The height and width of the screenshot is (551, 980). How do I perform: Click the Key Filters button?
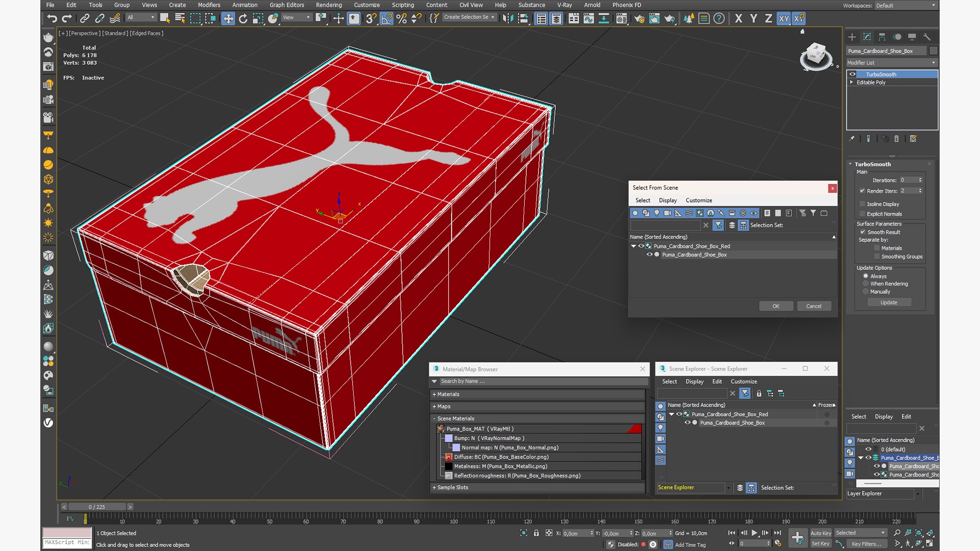click(x=866, y=544)
